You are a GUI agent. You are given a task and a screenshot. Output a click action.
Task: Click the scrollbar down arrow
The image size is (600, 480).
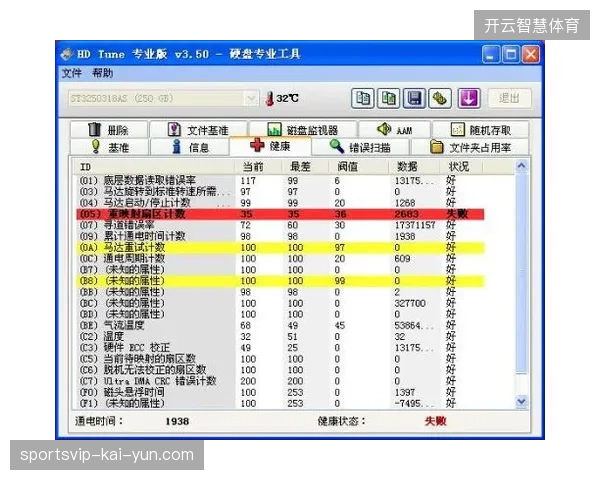pos(521,402)
